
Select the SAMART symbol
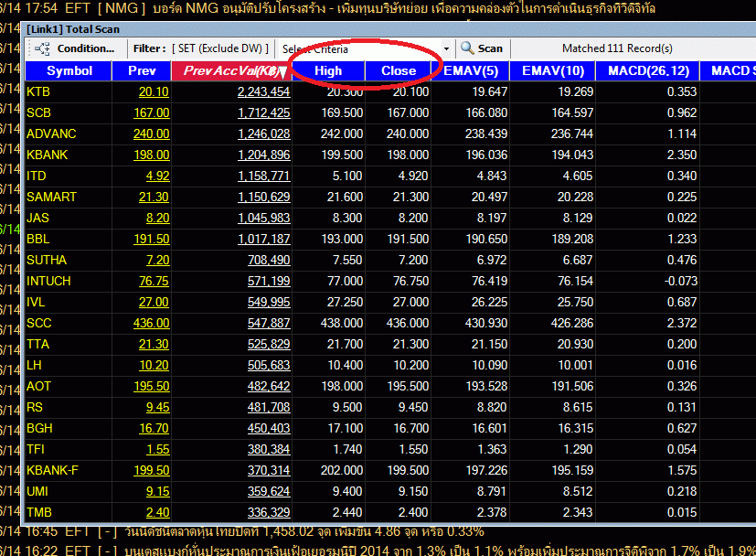pos(51,197)
